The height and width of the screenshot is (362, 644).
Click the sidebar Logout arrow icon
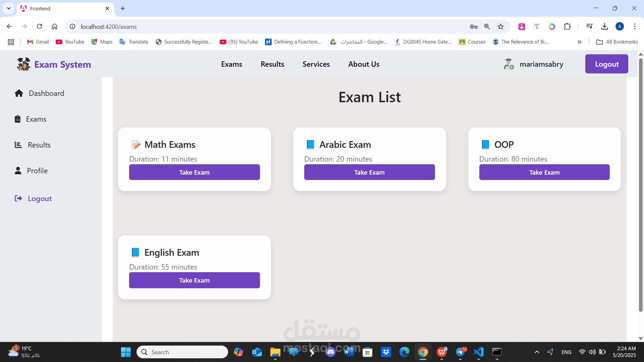click(18, 198)
